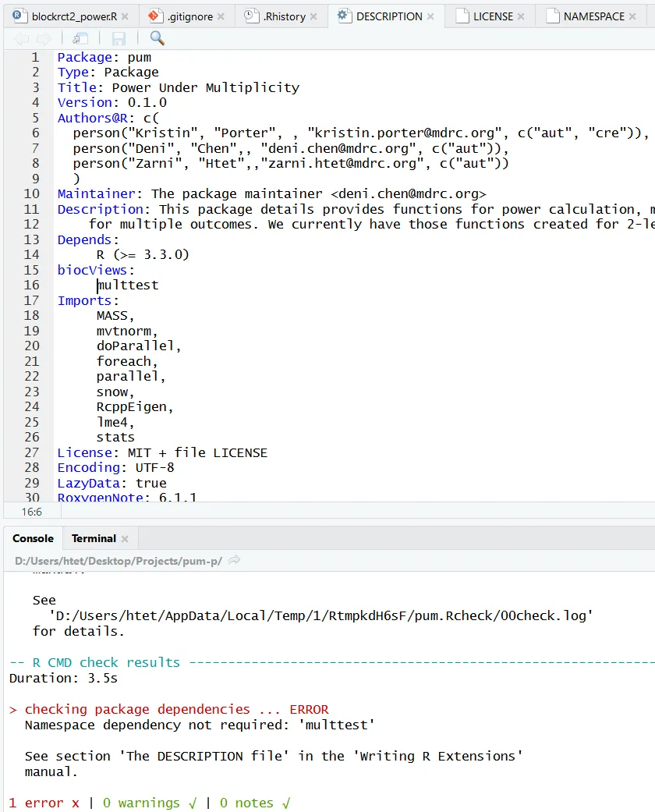The image size is (655, 812).
Task: Click 'Description' field on line 11
Action: (x=100, y=209)
